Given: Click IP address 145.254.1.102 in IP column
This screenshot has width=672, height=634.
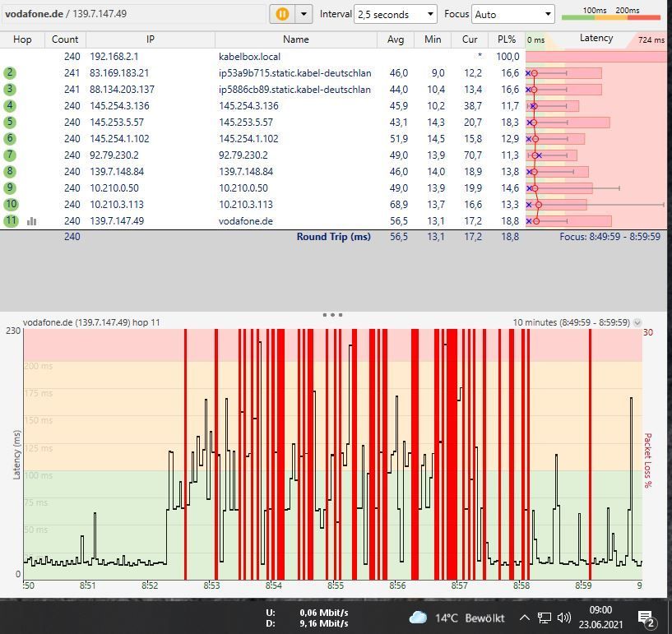Looking at the screenshot, I should pos(119,138).
